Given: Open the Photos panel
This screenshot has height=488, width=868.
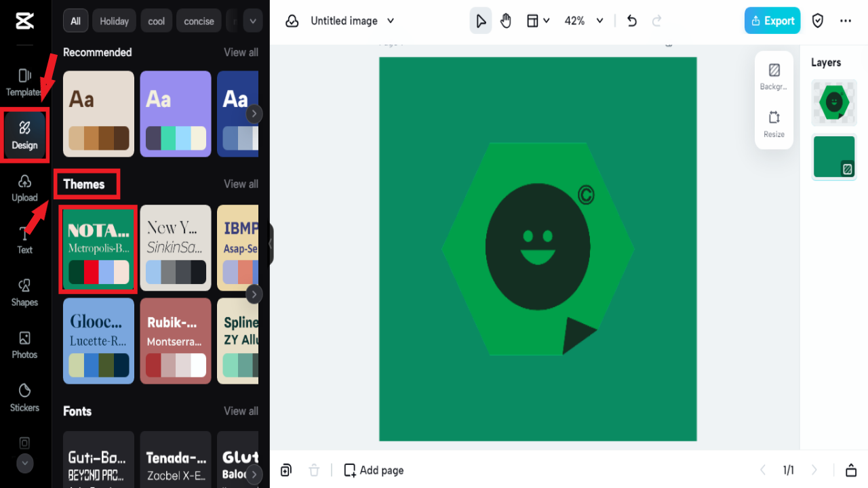Looking at the screenshot, I should [x=24, y=345].
